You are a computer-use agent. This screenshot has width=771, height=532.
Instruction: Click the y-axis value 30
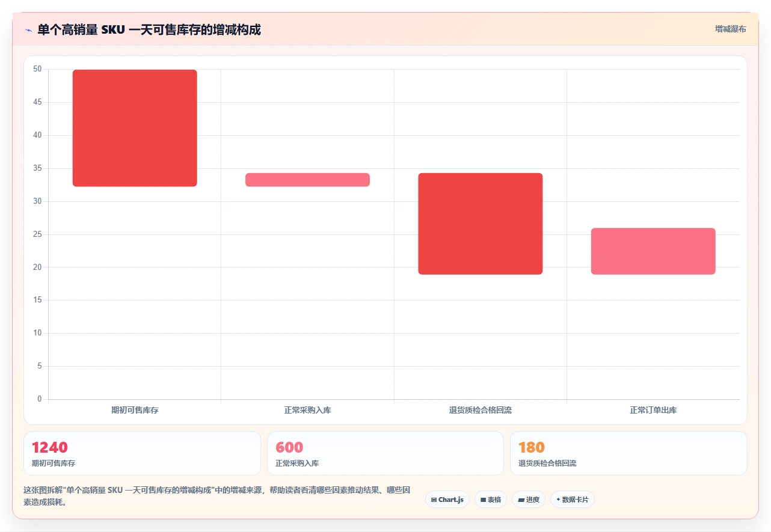click(37, 201)
